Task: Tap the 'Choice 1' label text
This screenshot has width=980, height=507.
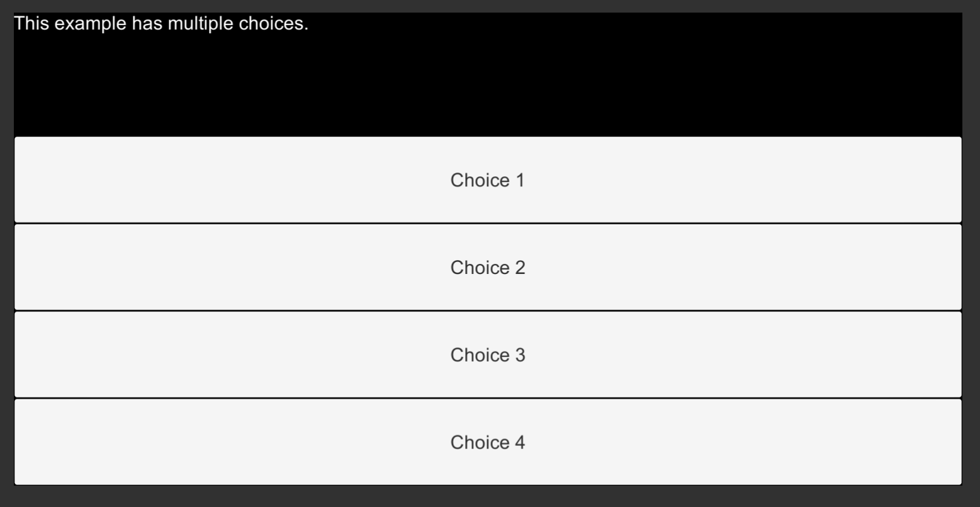Action: (487, 181)
